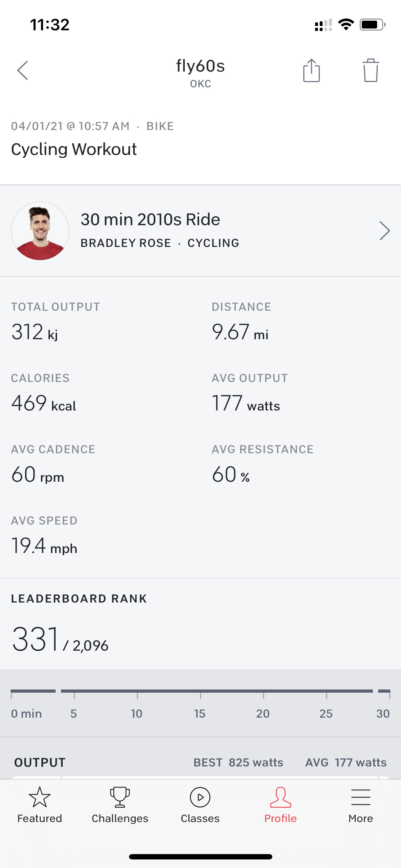Share this cycling workout

tap(312, 70)
